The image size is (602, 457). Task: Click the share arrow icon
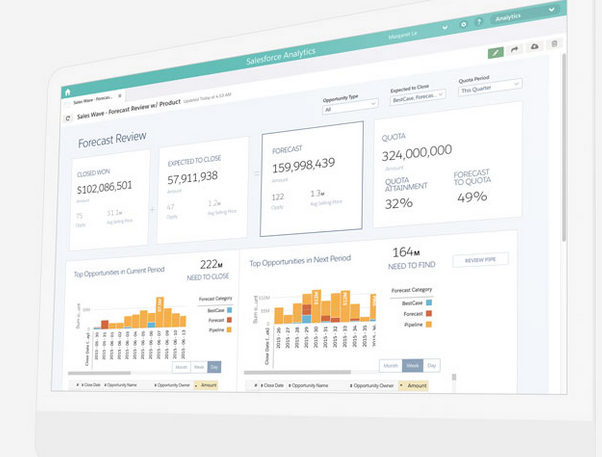[x=515, y=49]
